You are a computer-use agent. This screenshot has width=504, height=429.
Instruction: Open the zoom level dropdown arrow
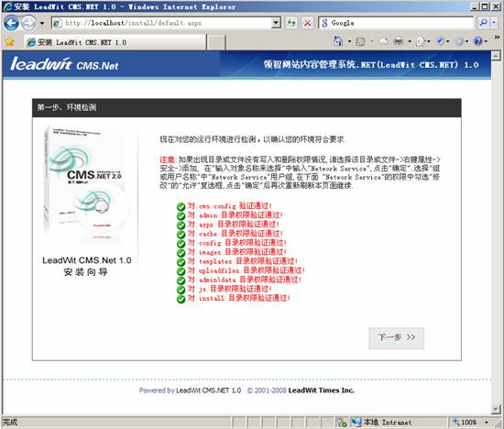(487, 422)
